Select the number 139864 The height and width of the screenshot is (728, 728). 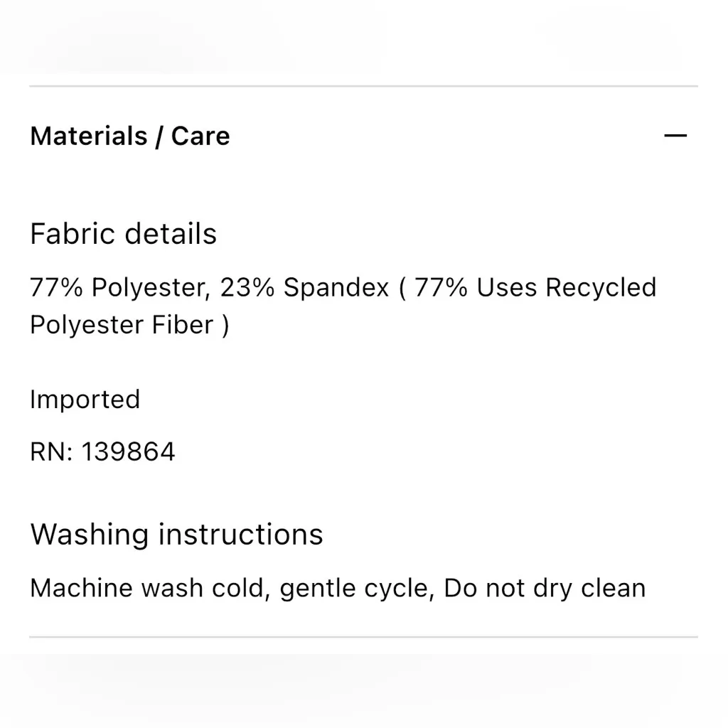(128, 452)
